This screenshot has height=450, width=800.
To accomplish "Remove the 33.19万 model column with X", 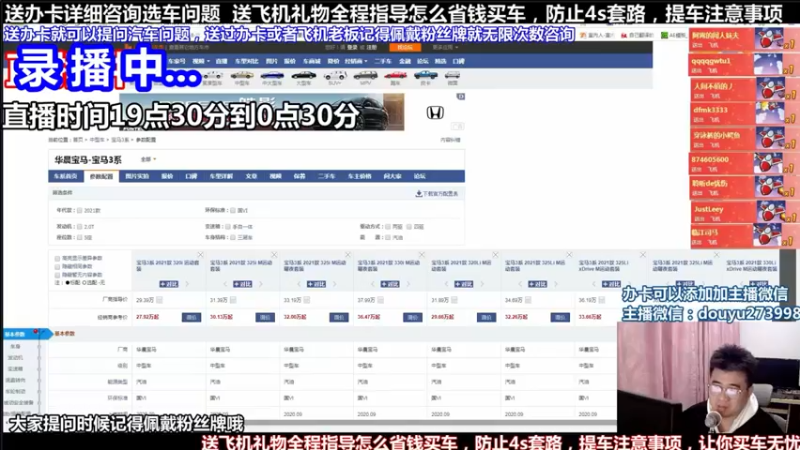I will [x=348, y=255].
